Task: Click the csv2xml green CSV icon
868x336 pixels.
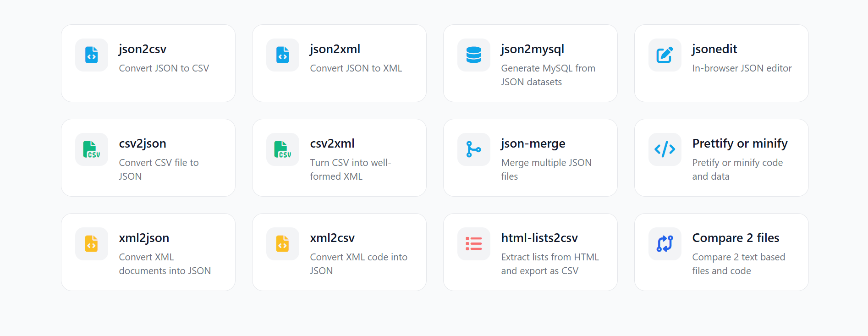Action: point(283,149)
